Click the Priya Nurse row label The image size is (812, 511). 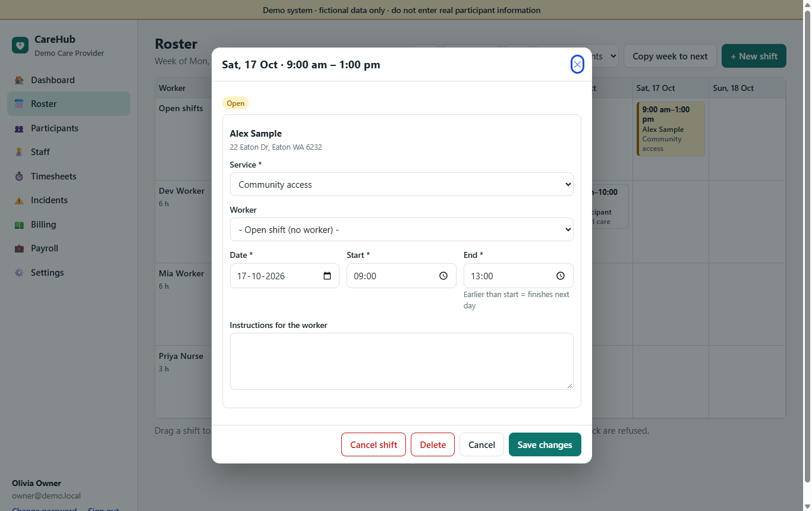181,356
